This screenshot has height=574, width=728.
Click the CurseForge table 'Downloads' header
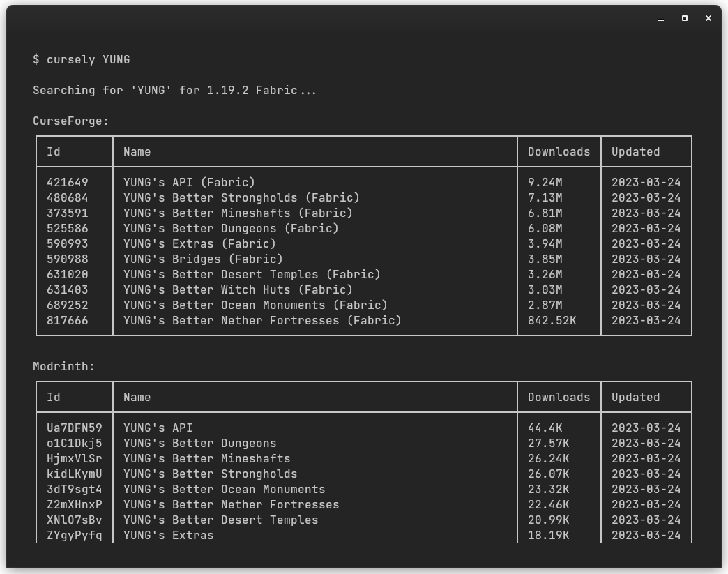[x=559, y=152]
